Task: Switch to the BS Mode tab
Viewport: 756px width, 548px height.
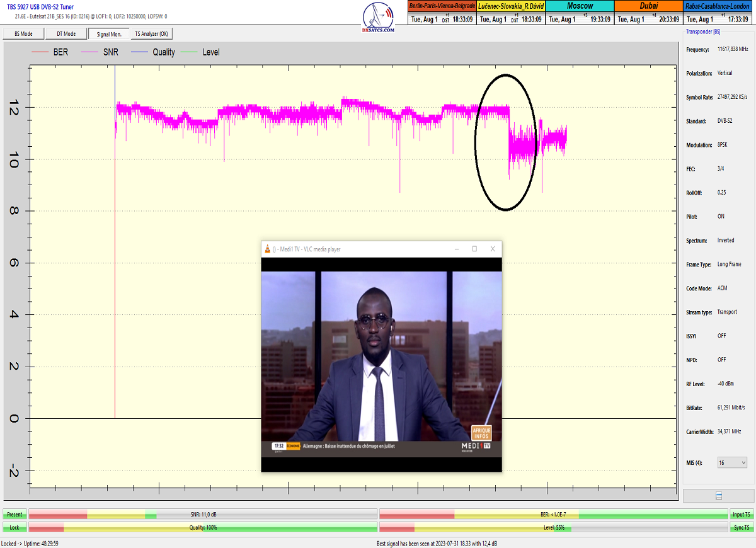Action: click(x=23, y=34)
